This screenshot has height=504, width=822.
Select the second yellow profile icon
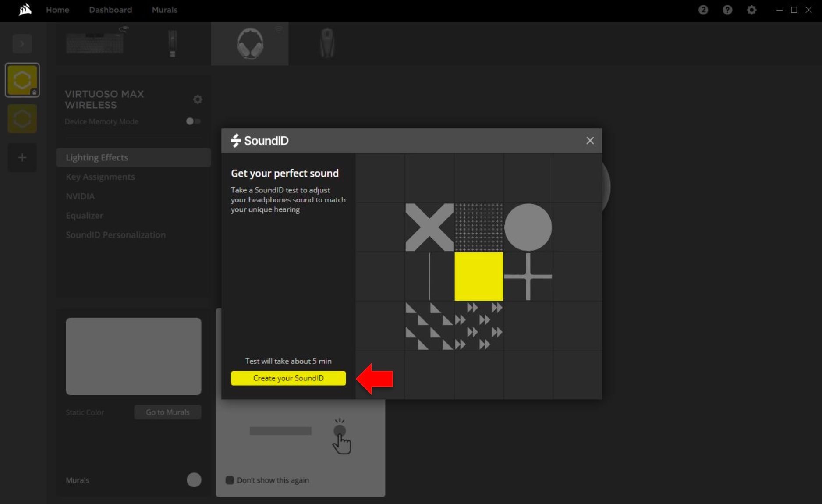coord(22,119)
